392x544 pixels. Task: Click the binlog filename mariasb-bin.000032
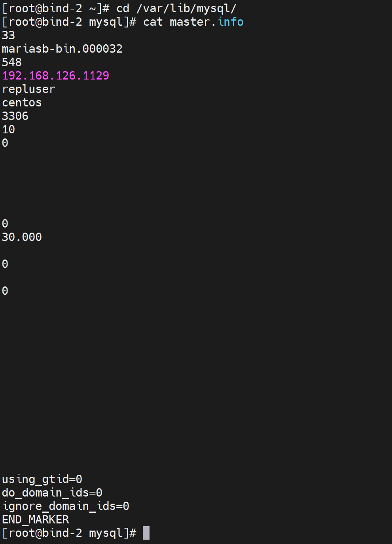click(62, 49)
